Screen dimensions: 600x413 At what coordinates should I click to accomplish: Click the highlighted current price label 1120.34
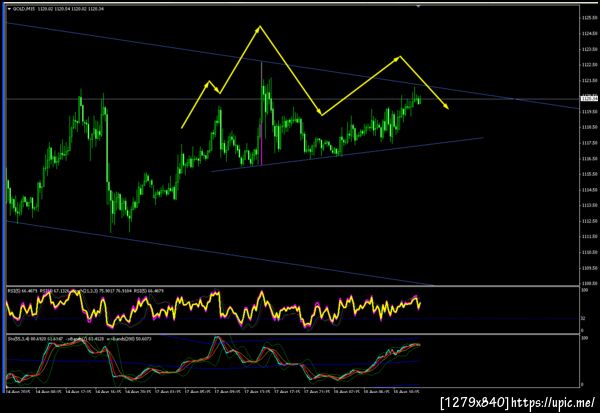click(x=589, y=99)
